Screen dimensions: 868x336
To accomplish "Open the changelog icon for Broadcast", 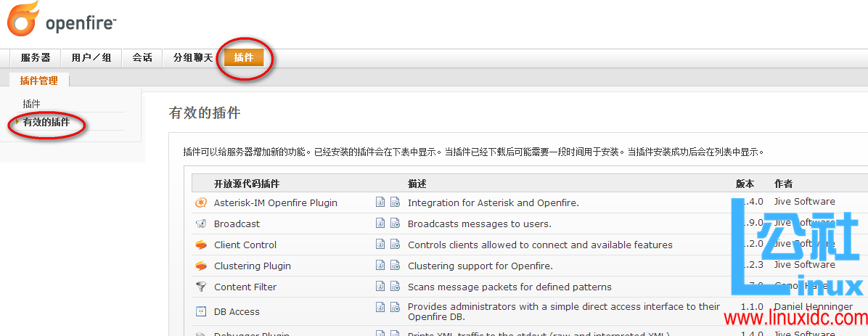I will 395,223.
